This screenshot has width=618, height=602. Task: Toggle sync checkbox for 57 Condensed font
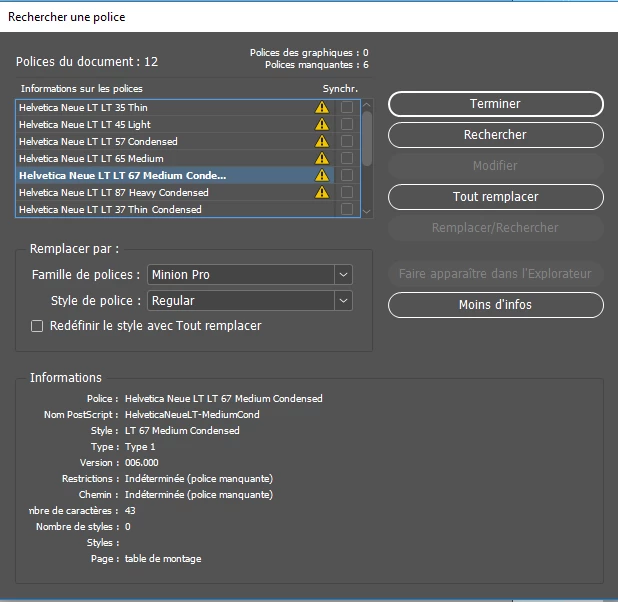click(x=347, y=141)
